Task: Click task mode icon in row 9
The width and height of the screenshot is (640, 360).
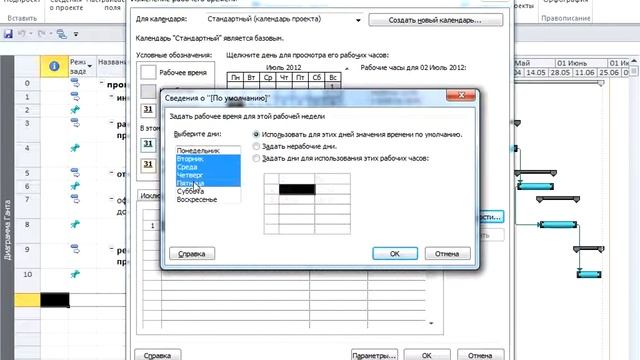Action: point(75,249)
